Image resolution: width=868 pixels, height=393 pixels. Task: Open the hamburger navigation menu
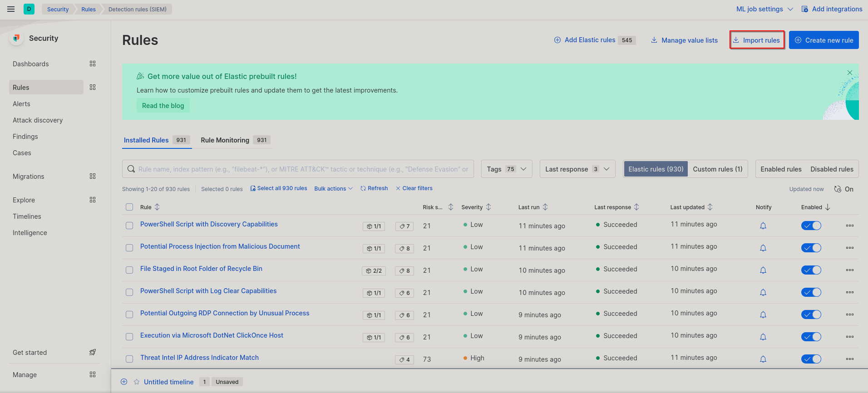[x=11, y=9]
